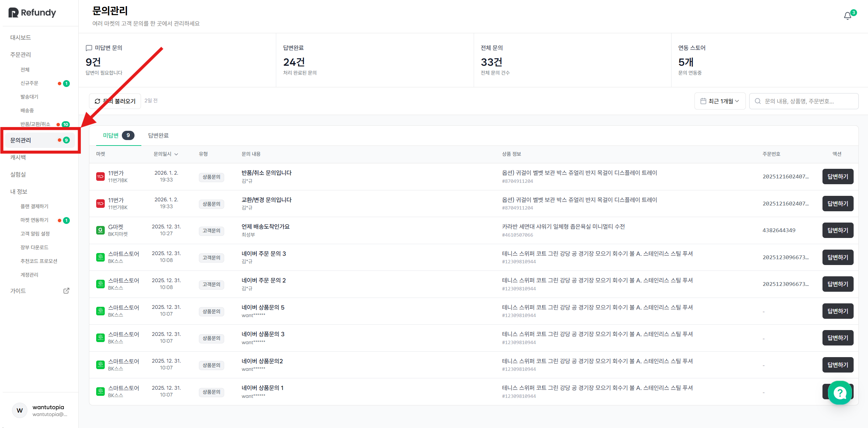This screenshot has width=868, height=428.
Task: Click the 상품문의 tag in 반품/취소 문의 row
Action: tap(211, 177)
